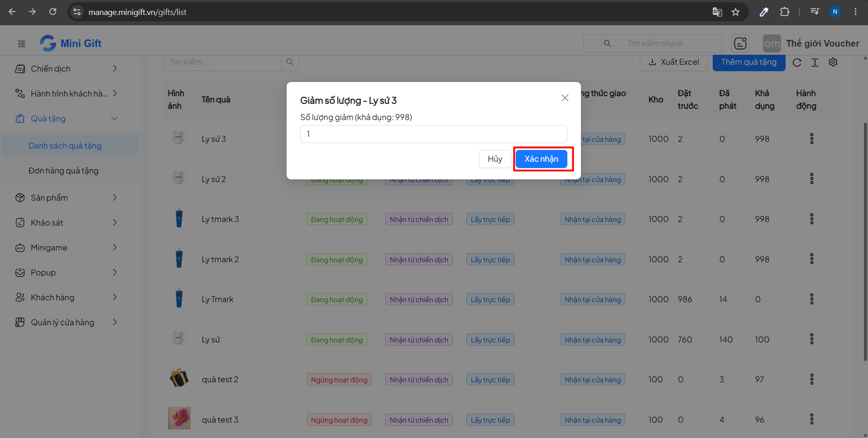868x438 pixels.
Task: Expand the Sản phẩm menu
Action: (67, 198)
